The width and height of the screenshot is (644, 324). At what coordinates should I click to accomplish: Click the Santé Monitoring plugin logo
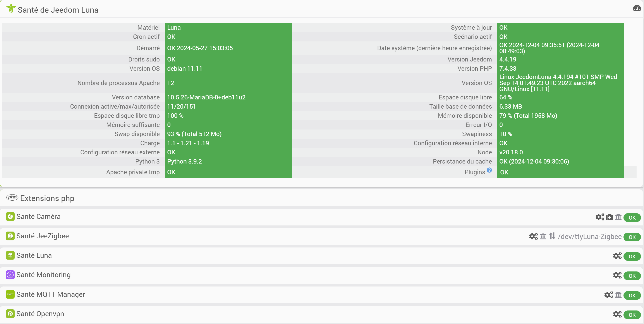(x=10, y=275)
